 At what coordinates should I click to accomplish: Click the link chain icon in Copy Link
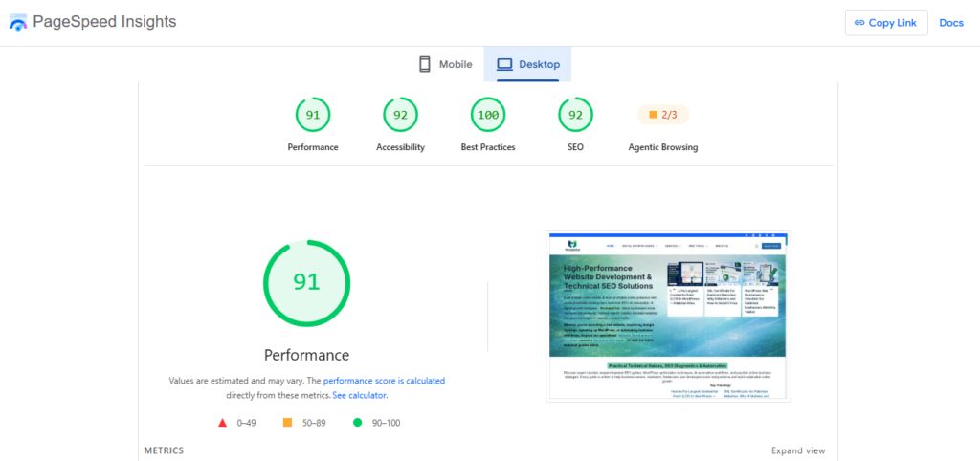[859, 23]
